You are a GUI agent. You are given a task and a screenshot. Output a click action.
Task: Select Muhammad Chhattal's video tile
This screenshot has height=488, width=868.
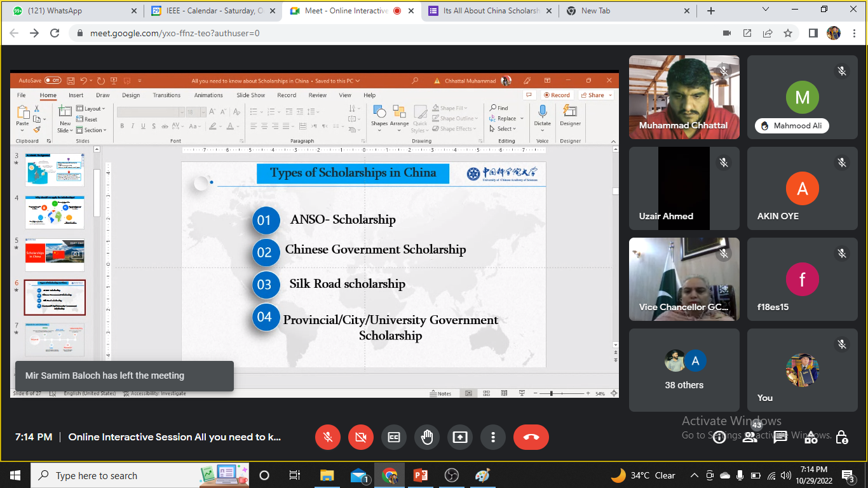(684, 97)
